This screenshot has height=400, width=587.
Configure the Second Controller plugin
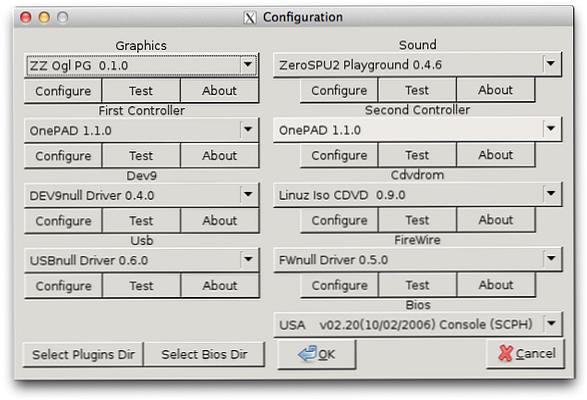coord(339,155)
